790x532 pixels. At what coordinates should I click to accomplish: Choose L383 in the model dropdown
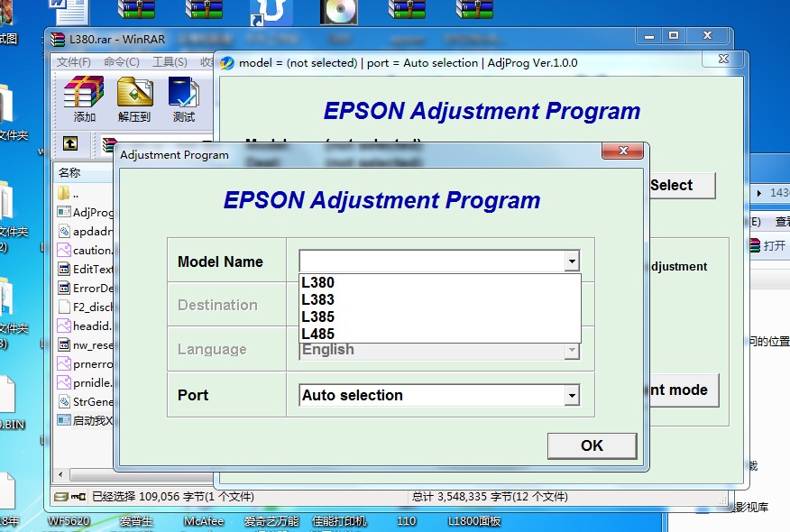point(440,299)
